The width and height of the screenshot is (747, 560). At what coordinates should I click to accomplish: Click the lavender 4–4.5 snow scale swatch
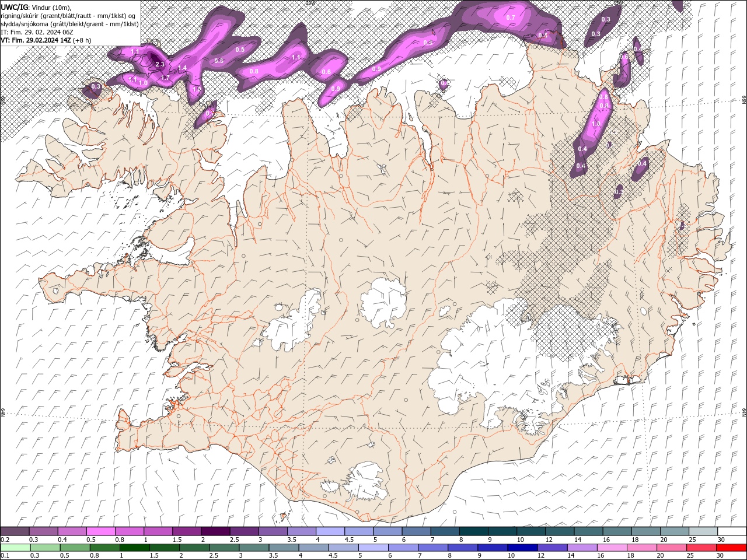[x=330, y=531]
